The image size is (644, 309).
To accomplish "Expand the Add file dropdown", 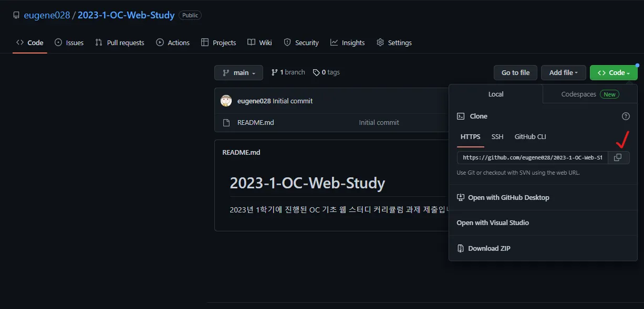I will point(564,72).
